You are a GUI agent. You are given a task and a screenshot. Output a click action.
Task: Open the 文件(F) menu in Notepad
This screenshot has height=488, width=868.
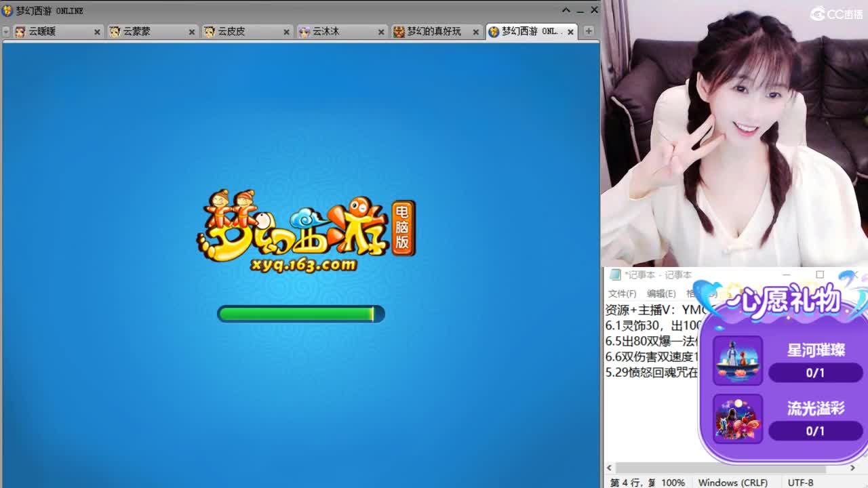(x=621, y=293)
